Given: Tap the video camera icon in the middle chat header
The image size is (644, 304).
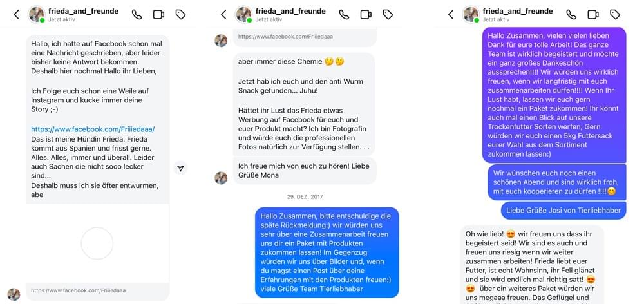Looking at the screenshot, I should 366,15.
